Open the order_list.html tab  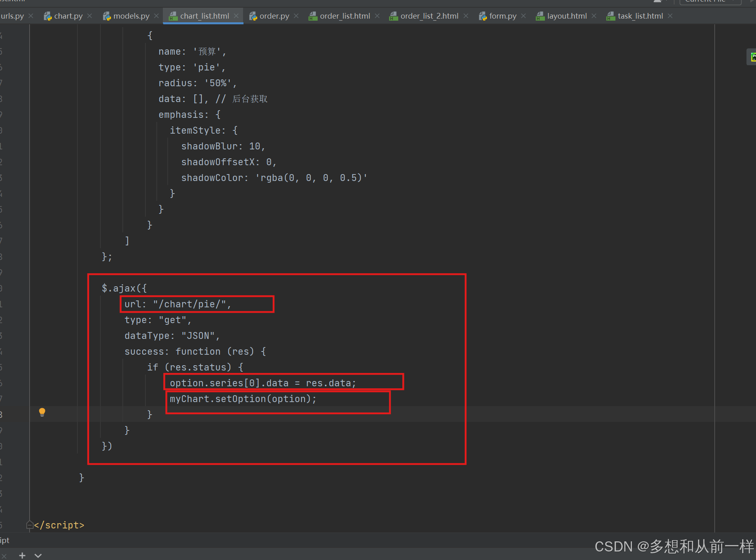[345, 16]
